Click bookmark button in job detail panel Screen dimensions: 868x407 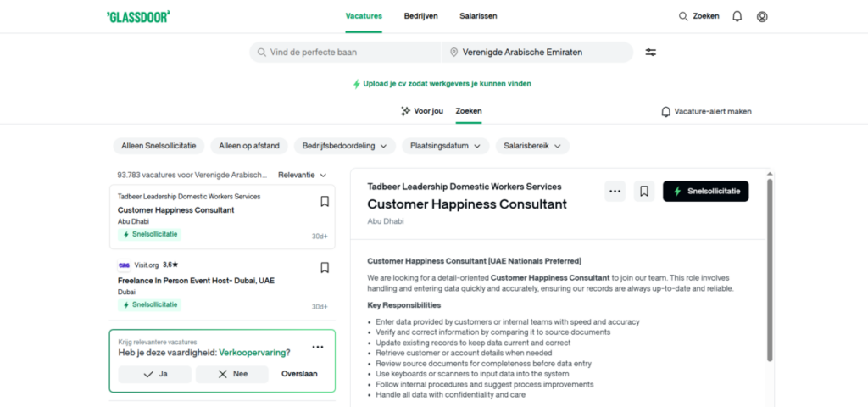[x=644, y=192]
